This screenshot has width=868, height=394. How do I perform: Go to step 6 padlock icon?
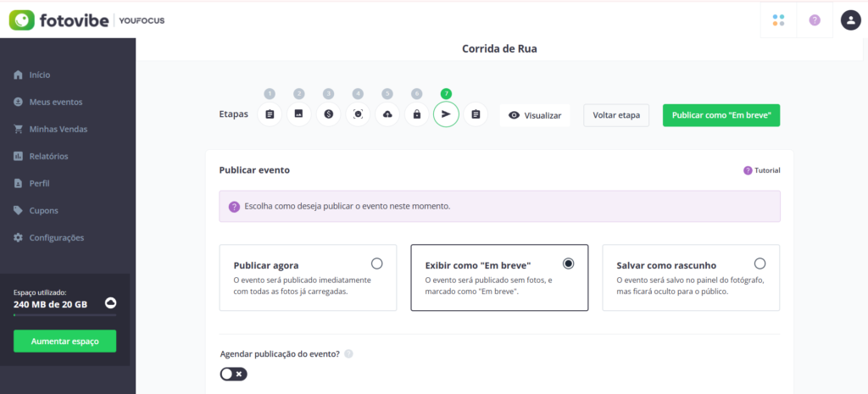tap(416, 114)
